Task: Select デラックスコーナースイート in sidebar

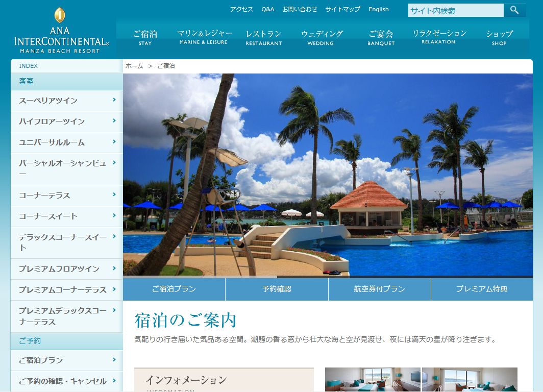Action: (x=67, y=243)
